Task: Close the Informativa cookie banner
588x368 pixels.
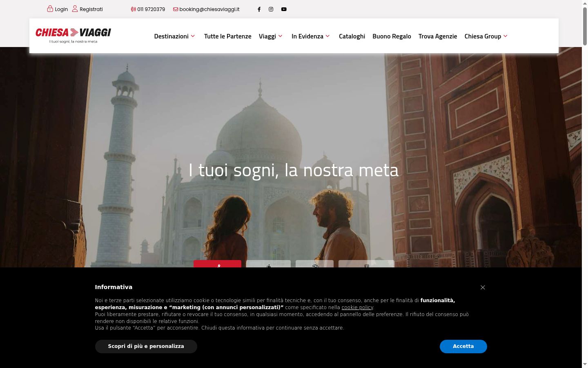Action: click(483, 287)
